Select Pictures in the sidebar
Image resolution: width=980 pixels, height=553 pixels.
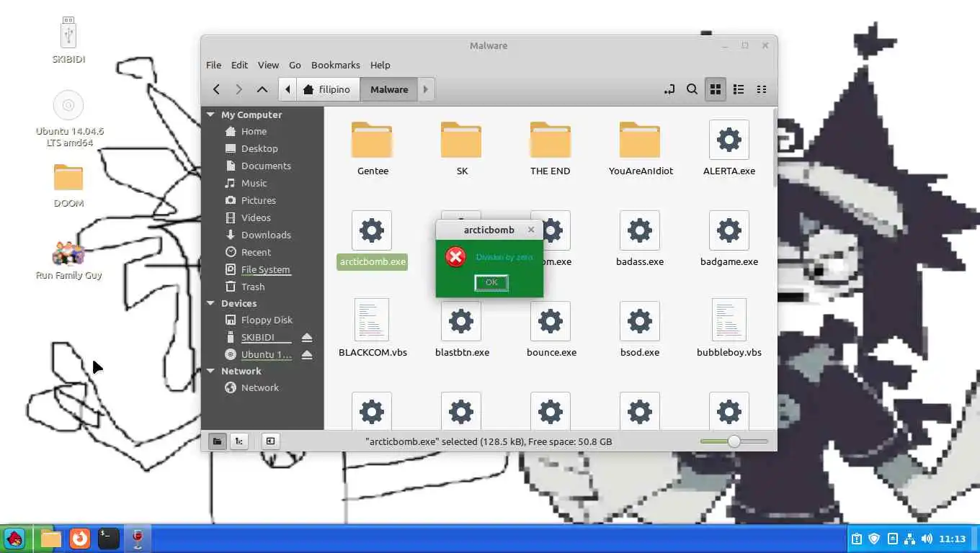[x=259, y=200]
